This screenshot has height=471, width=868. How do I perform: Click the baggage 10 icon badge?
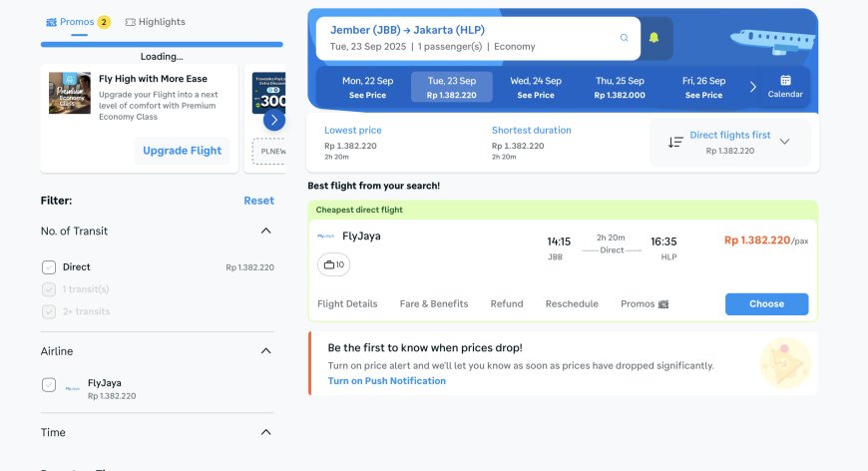click(334, 264)
